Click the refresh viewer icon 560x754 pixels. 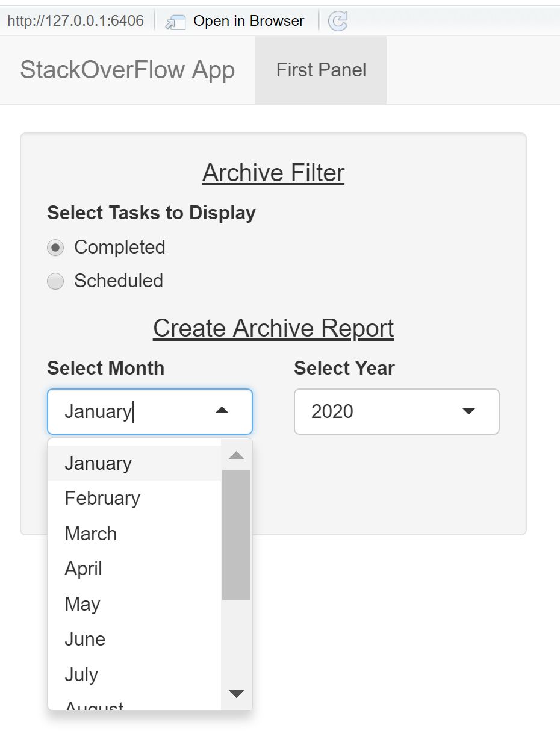tap(338, 22)
